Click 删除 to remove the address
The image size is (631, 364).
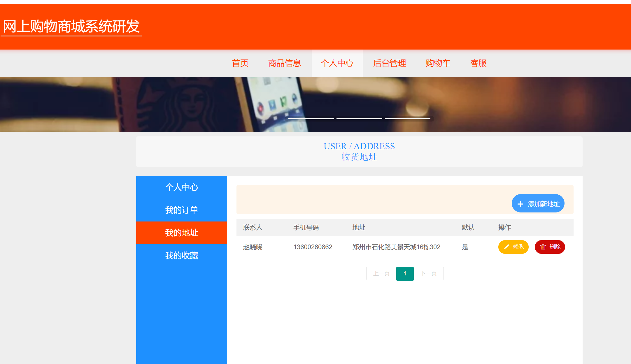(x=550, y=247)
